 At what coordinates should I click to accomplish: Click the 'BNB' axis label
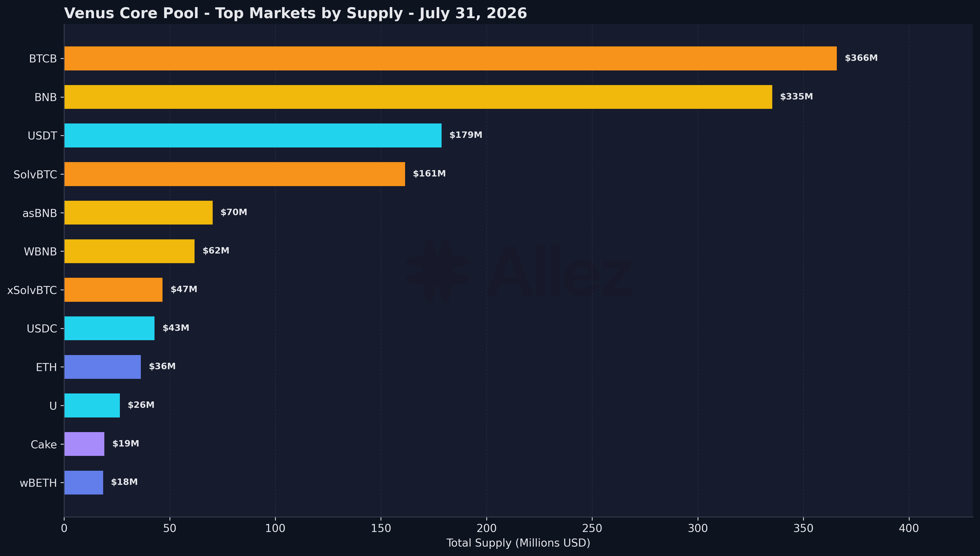[x=45, y=97]
